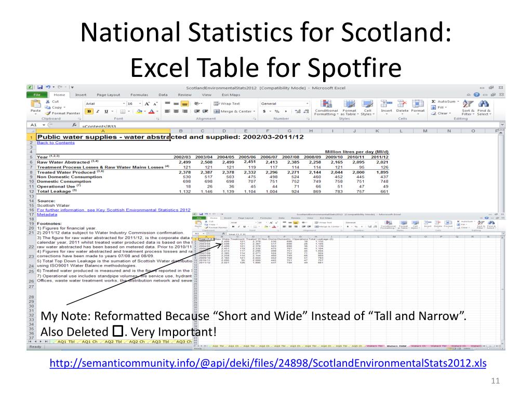Click the Save icon in quick access toolbar
532x399 pixels.
pos(39,87)
